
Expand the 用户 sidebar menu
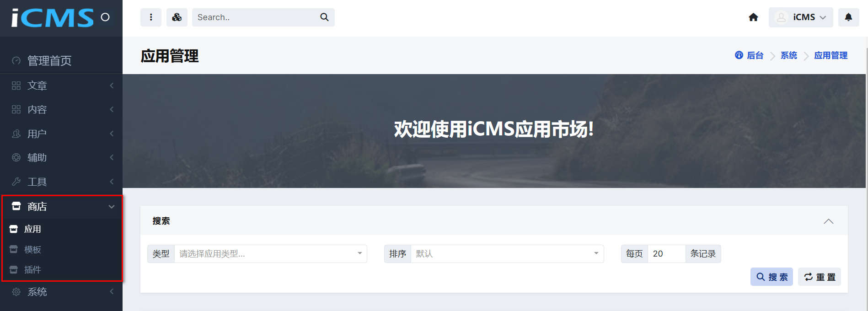61,134
